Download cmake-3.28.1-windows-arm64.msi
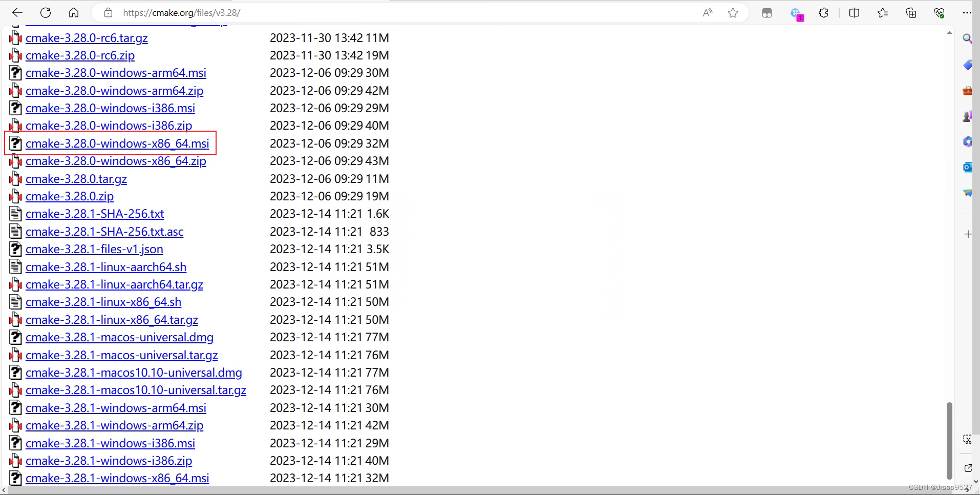Image resolution: width=980 pixels, height=495 pixels. 116,408
